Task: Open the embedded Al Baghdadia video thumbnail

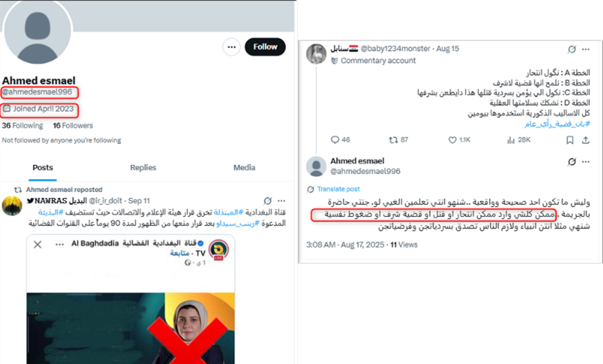Action: pyautogui.click(x=131, y=328)
